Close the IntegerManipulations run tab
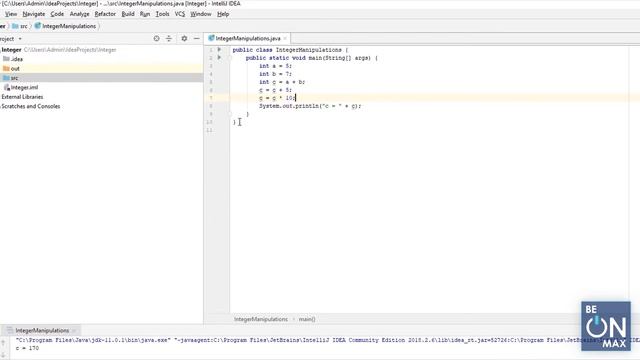640x360 pixels. pyautogui.click(x=74, y=331)
